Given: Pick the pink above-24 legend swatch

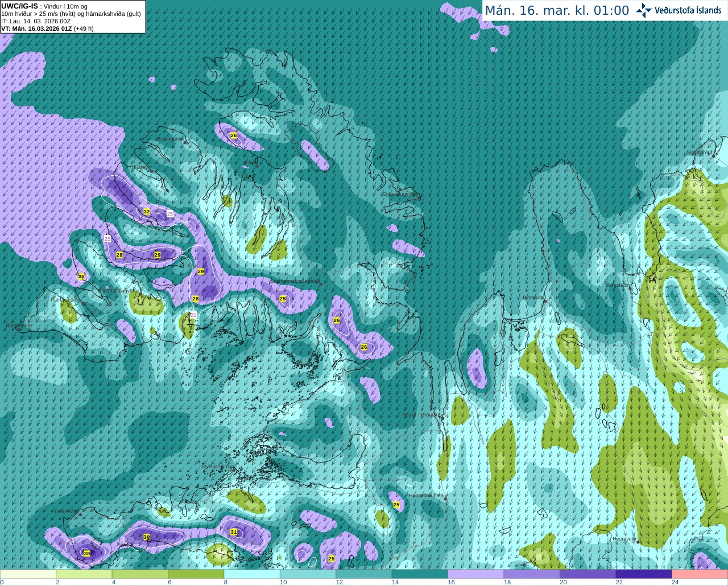Looking at the screenshot, I should click(700, 574).
